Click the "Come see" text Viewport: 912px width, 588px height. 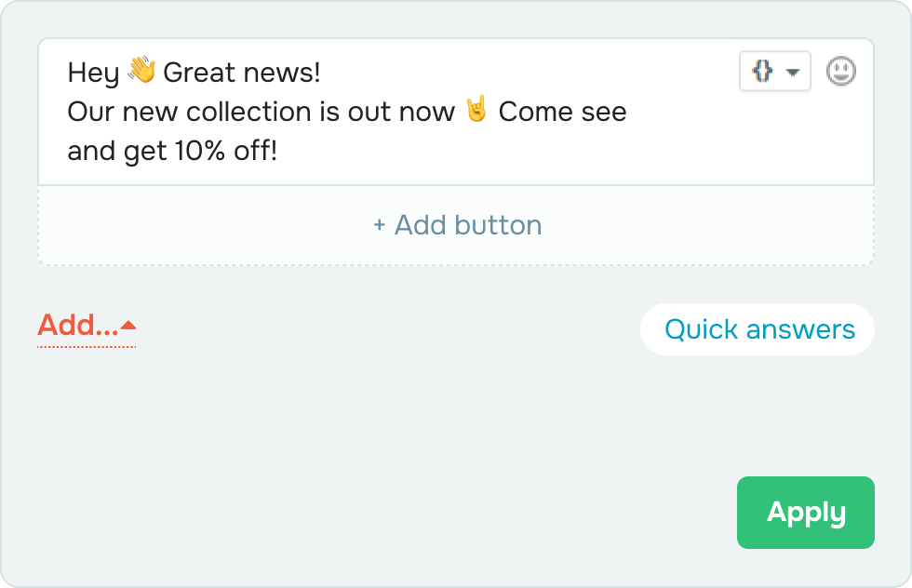(562, 112)
